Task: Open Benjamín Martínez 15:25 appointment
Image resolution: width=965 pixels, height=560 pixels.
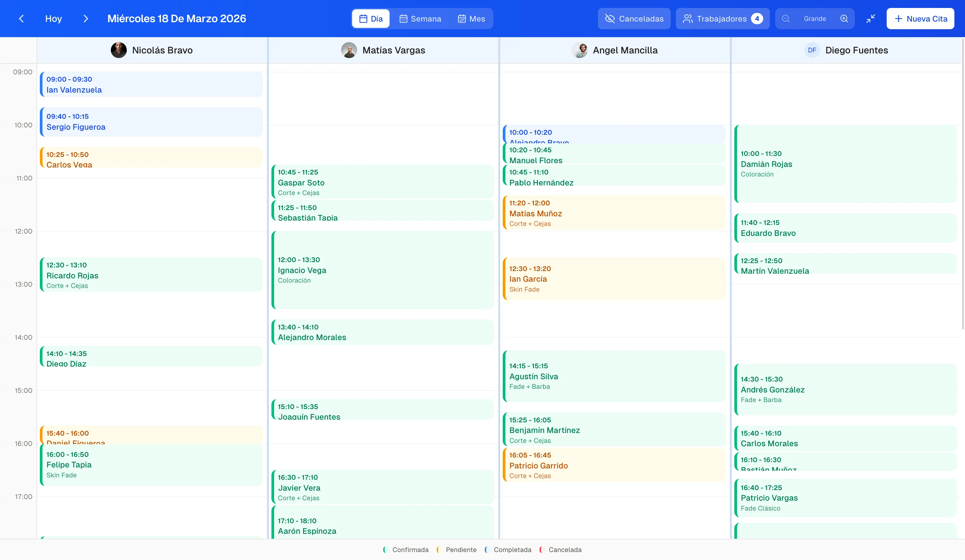Action: pyautogui.click(x=614, y=430)
